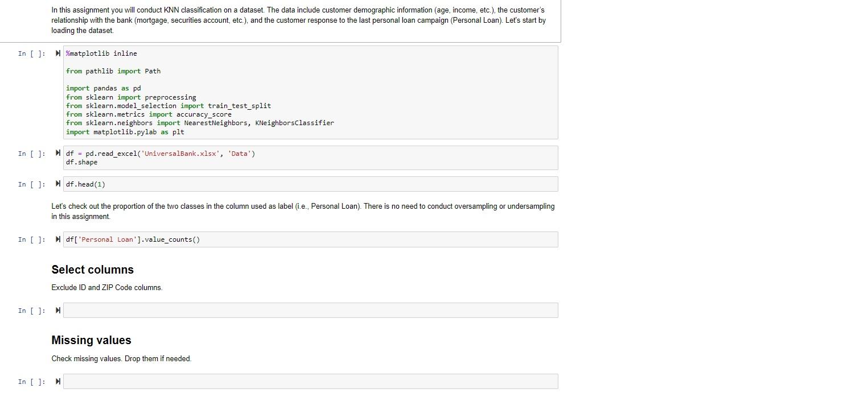
Task: Run the empty cell under Missing values
Action: click(x=58, y=382)
